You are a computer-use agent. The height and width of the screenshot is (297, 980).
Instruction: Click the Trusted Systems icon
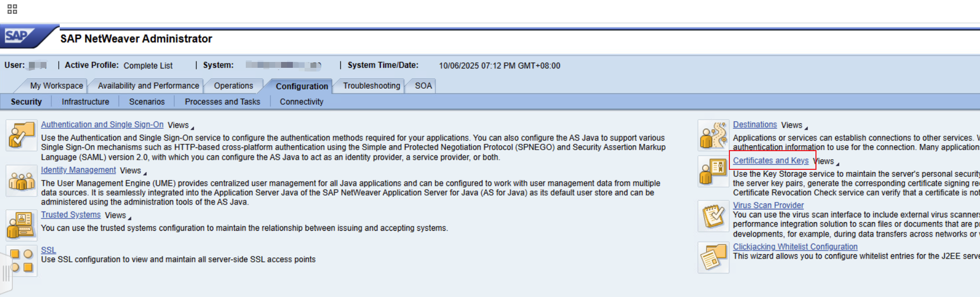(21, 225)
